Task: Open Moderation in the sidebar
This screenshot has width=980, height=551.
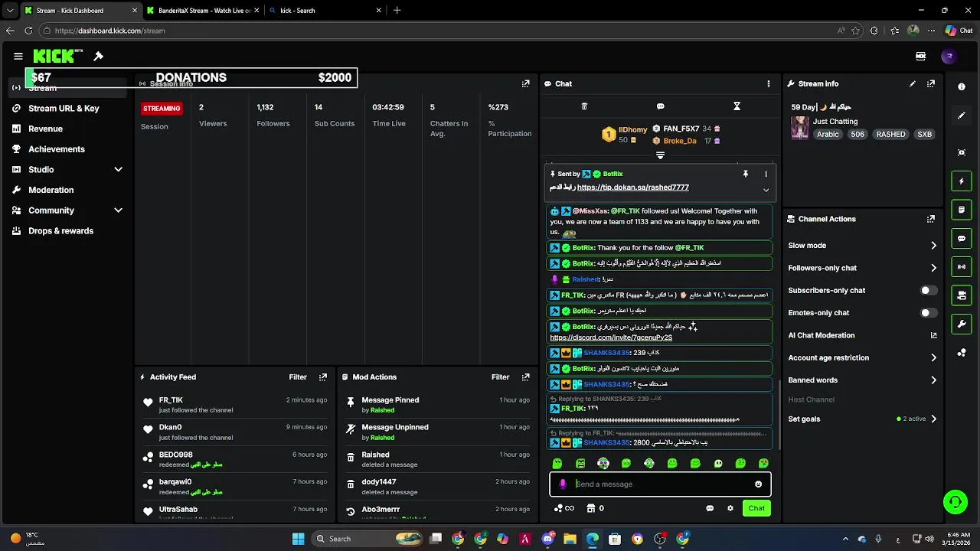Action: tap(51, 190)
